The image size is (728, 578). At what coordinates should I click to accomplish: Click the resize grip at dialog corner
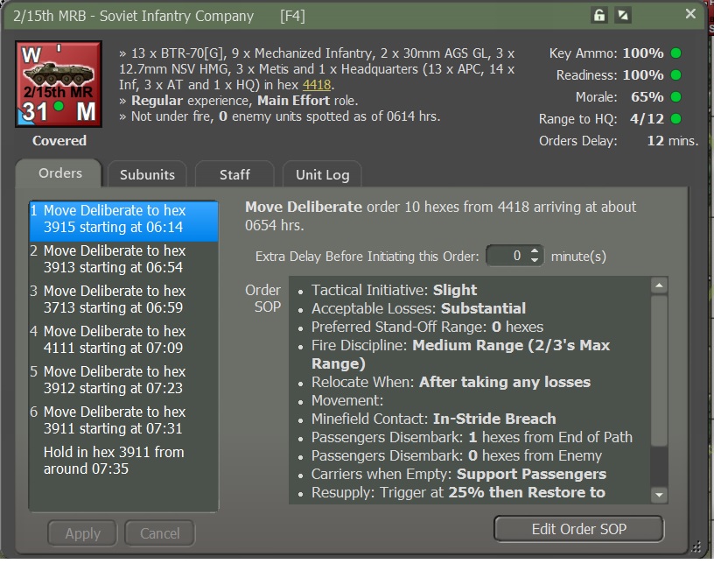(x=696, y=546)
